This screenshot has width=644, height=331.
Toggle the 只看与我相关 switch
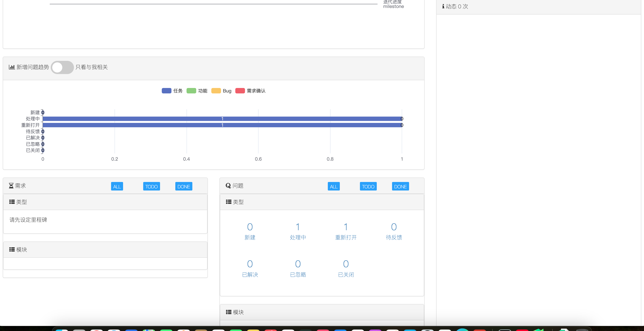coord(62,67)
